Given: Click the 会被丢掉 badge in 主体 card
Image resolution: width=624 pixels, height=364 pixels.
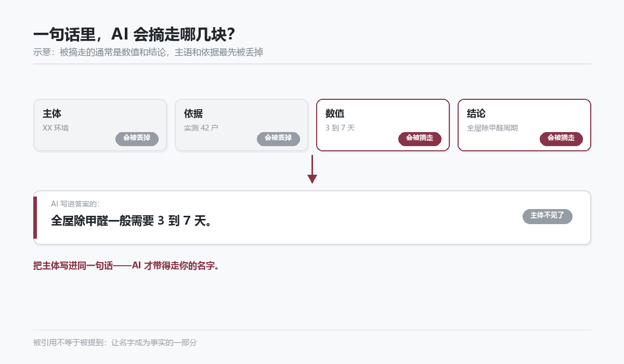Looking at the screenshot, I should [137, 139].
